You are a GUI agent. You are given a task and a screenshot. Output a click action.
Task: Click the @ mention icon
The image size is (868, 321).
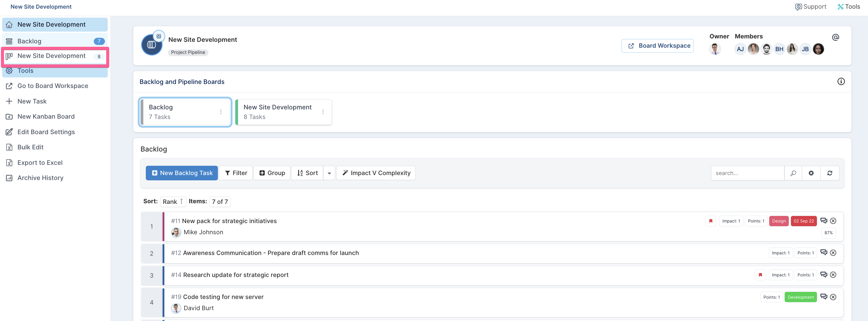click(x=835, y=37)
